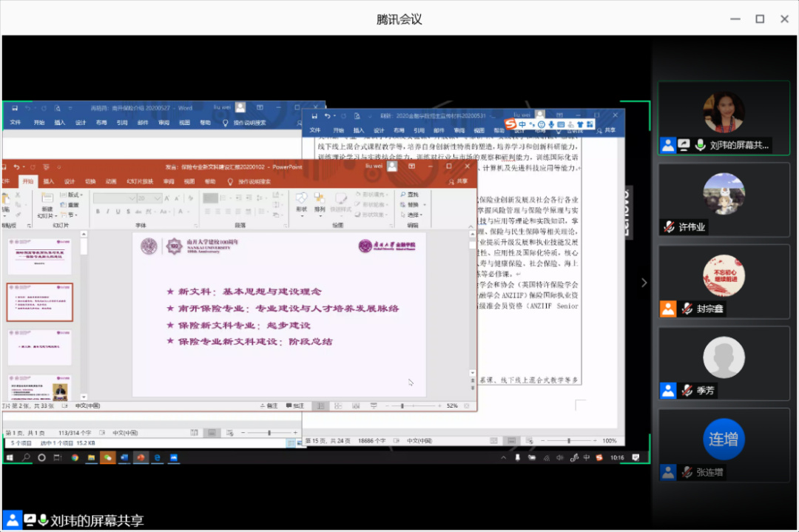Click the Share (共享) button in PowerPoint
The image size is (799, 532).
click(x=458, y=181)
